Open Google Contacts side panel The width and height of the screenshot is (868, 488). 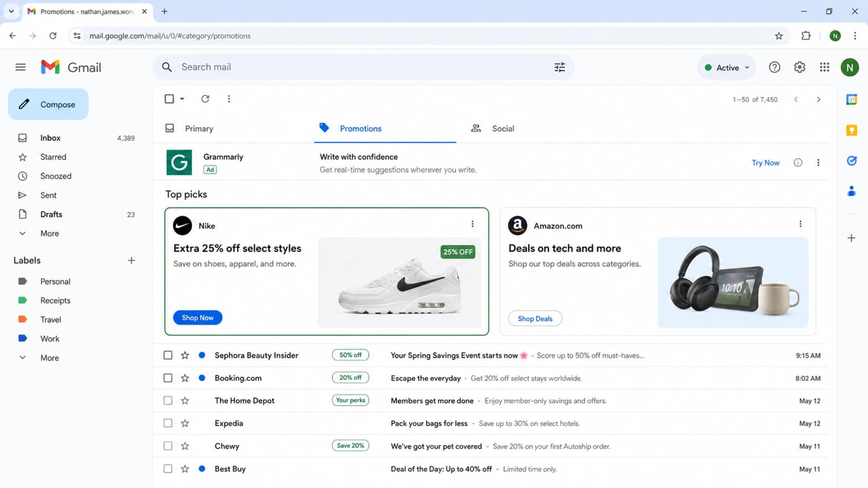click(x=851, y=191)
